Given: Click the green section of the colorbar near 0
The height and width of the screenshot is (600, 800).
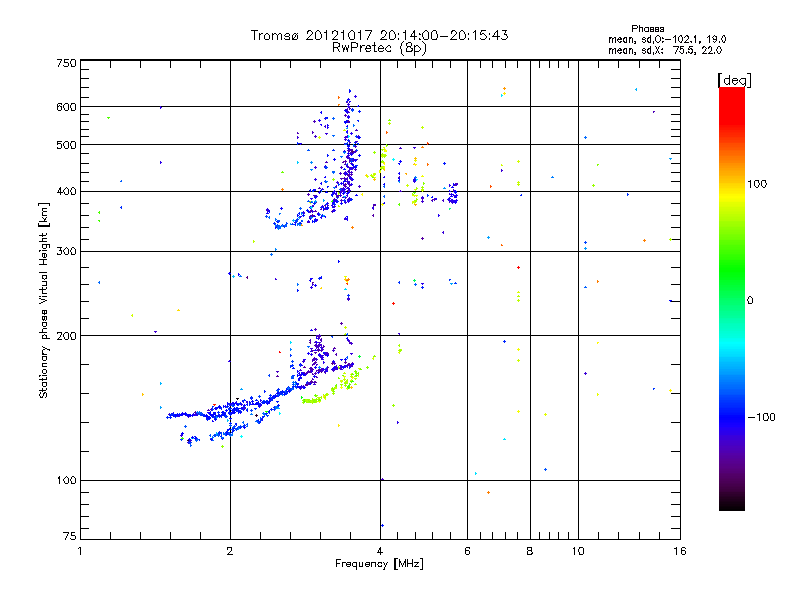Looking at the screenshot, I should pos(732,288).
